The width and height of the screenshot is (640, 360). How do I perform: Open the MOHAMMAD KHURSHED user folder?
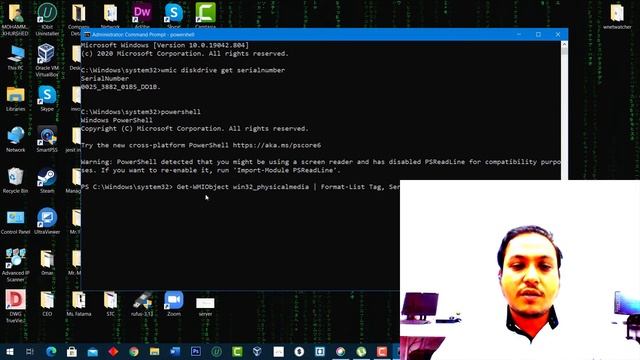click(x=15, y=18)
